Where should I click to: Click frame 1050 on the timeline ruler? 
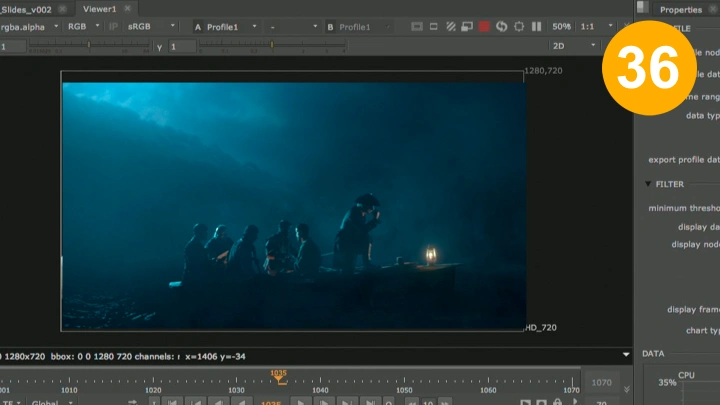point(404,390)
